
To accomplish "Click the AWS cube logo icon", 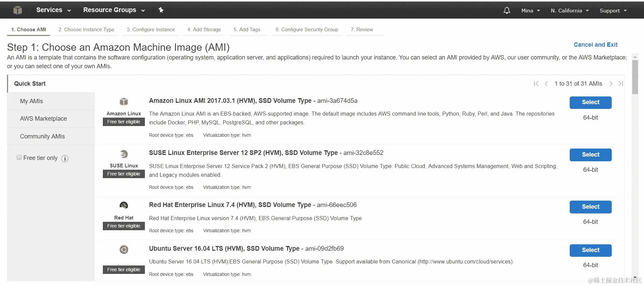I will pos(17,10).
